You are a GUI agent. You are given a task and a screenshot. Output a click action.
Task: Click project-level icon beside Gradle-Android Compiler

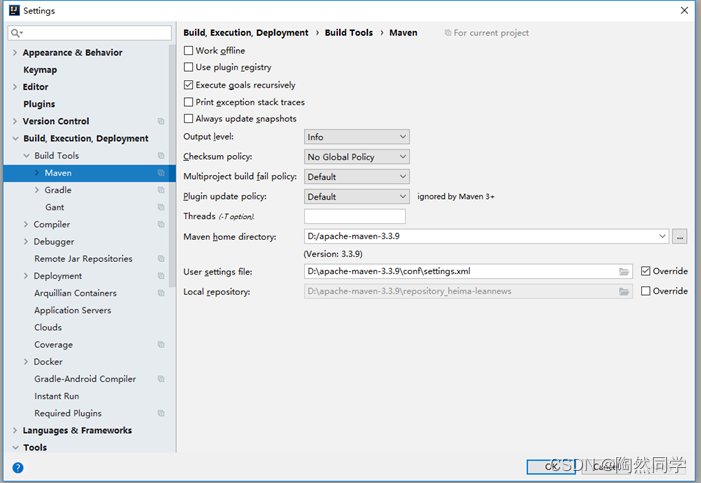tap(161, 379)
